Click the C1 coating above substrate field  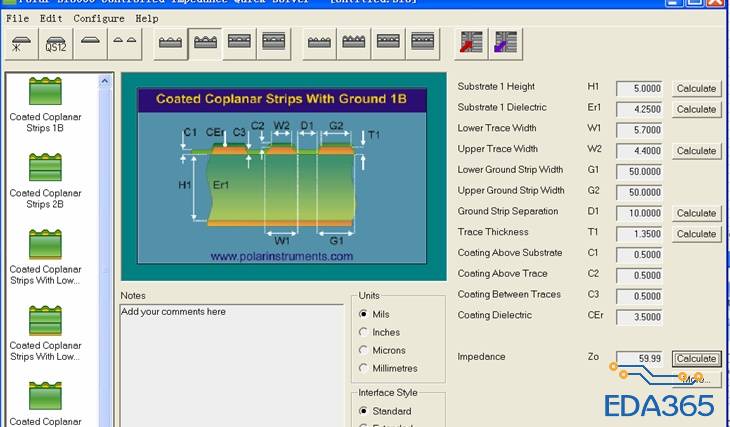[639, 255]
